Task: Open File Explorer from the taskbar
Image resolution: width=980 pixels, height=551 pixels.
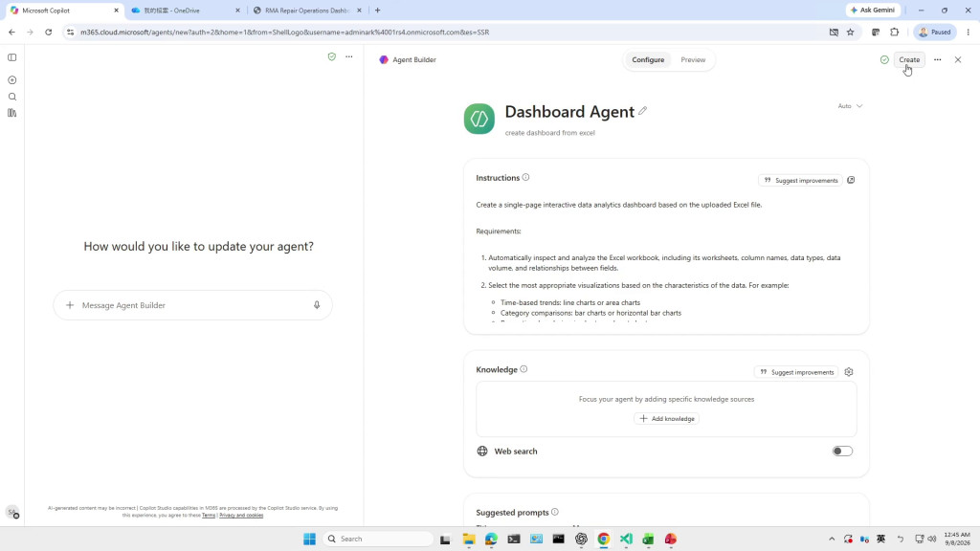Action: pyautogui.click(x=469, y=540)
